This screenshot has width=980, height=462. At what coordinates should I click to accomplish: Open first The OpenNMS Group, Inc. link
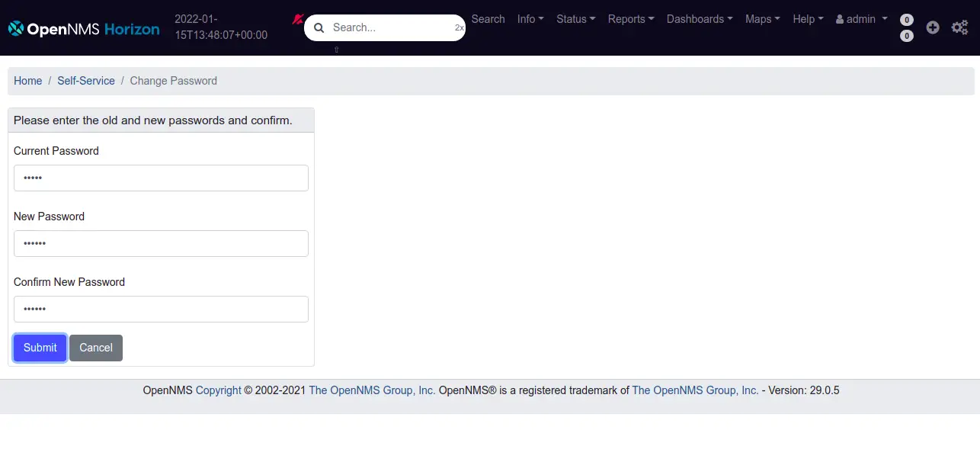click(x=372, y=390)
